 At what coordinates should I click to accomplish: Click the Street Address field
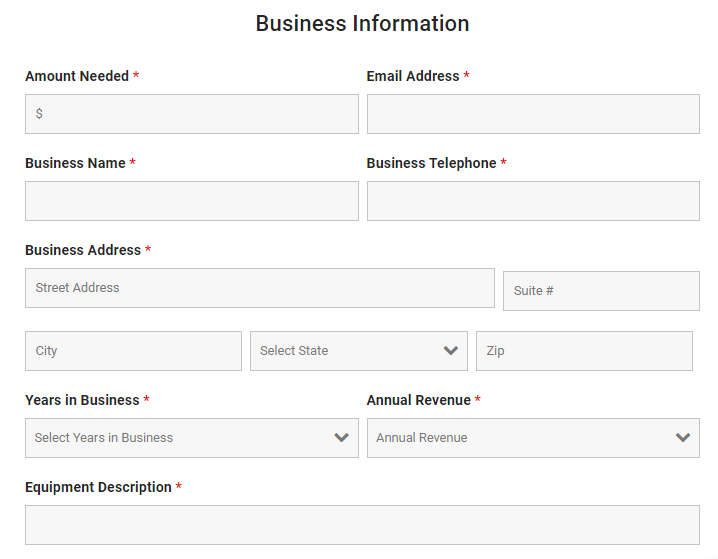pos(259,288)
